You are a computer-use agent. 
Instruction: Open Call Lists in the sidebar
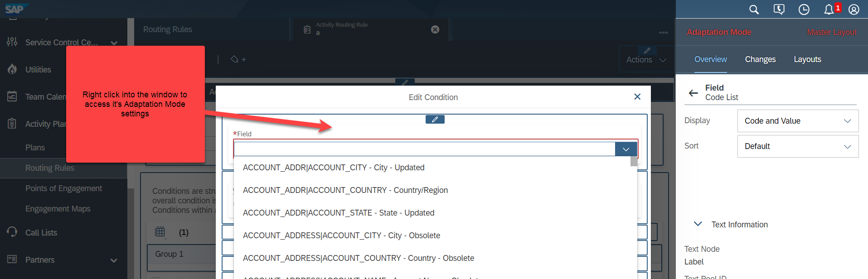[x=41, y=233]
